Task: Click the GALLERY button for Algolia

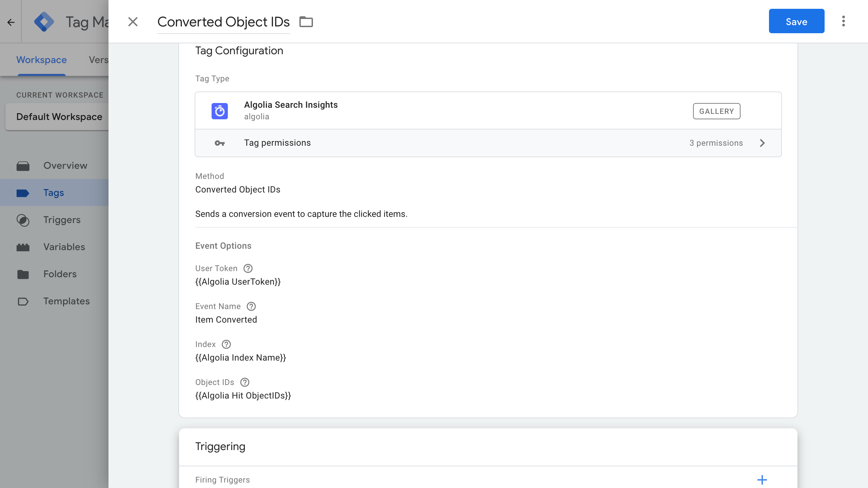Action: [716, 111]
